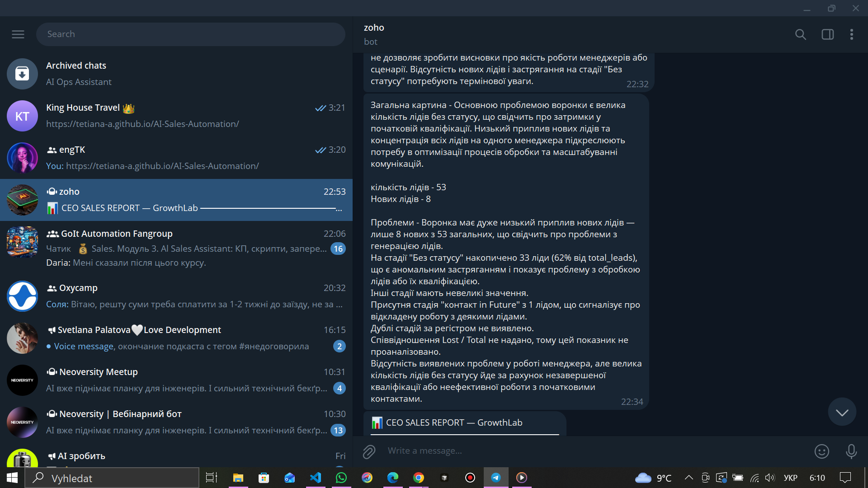The height and width of the screenshot is (488, 868).
Task: Toggle the right side info panel
Action: [x=828, y=34]
